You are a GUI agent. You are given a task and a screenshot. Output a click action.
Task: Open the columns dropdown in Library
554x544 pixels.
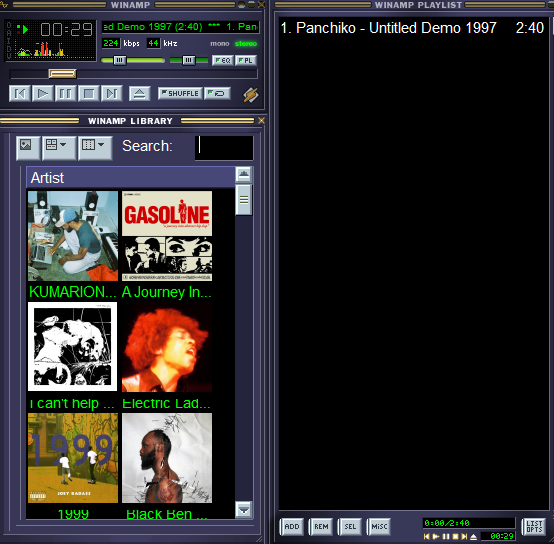[95, 148]
